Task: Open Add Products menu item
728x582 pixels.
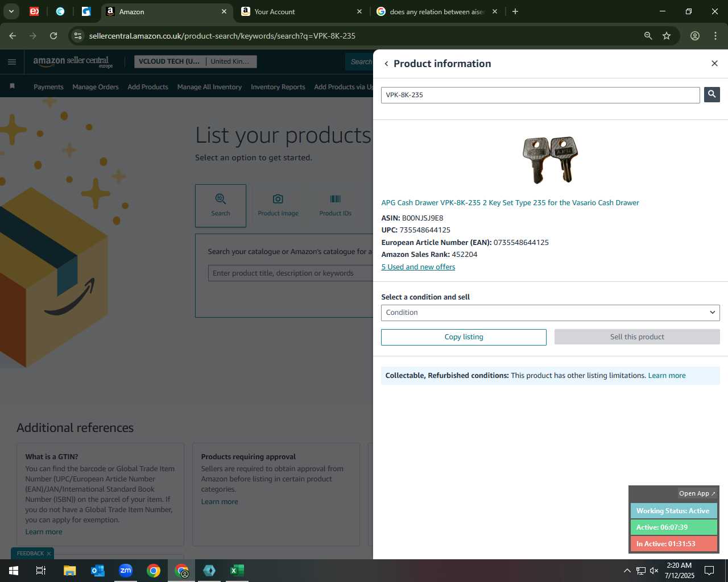Action: coord(148,87)
